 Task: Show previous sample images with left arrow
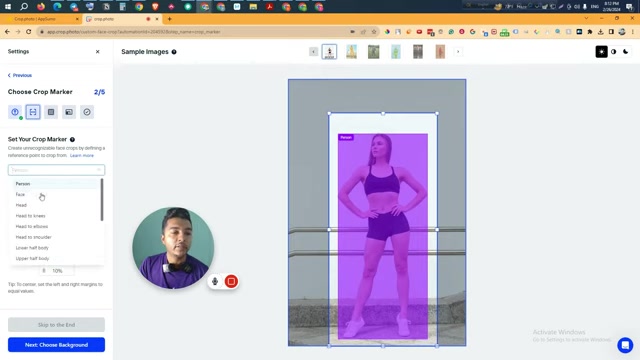pos(313,52)
